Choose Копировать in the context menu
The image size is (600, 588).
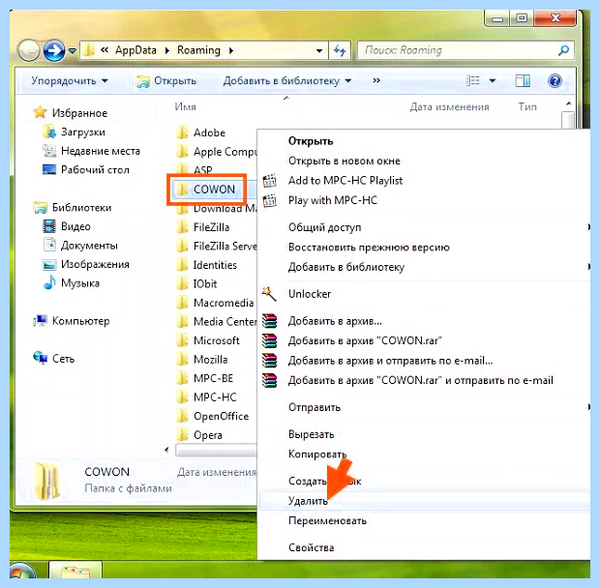pos(424,454)
